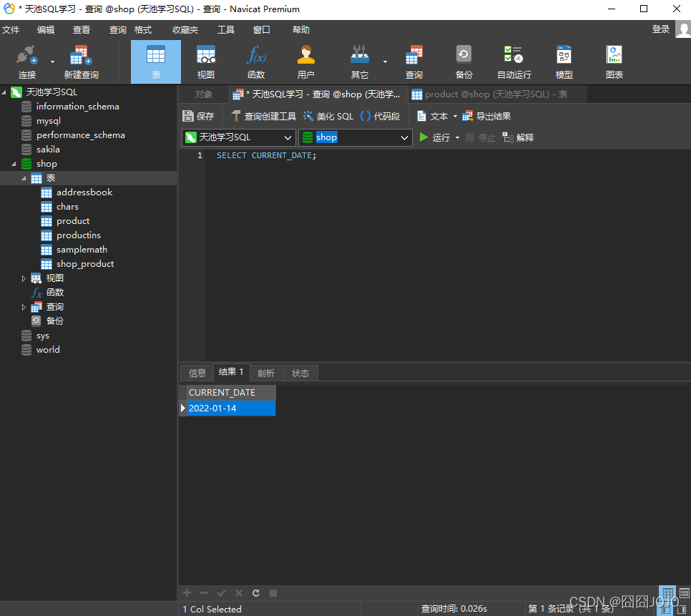Switch to the 剖析 (Profile) tab
The height and width of the screenshot is (616, 691).
click(x=266, y=373)
